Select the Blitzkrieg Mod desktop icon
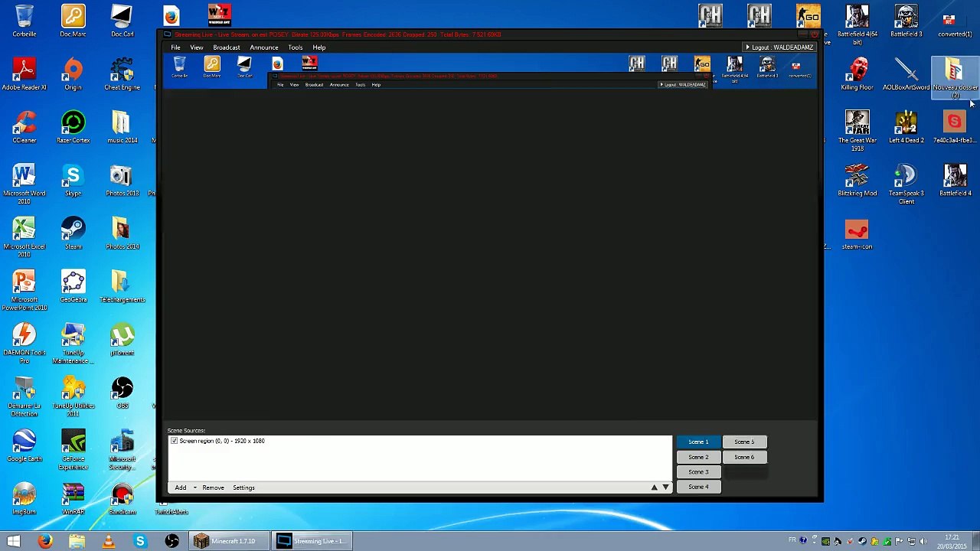Image resolution: width=980 pixels, height=551 pixels. click(x=857, y=180)
